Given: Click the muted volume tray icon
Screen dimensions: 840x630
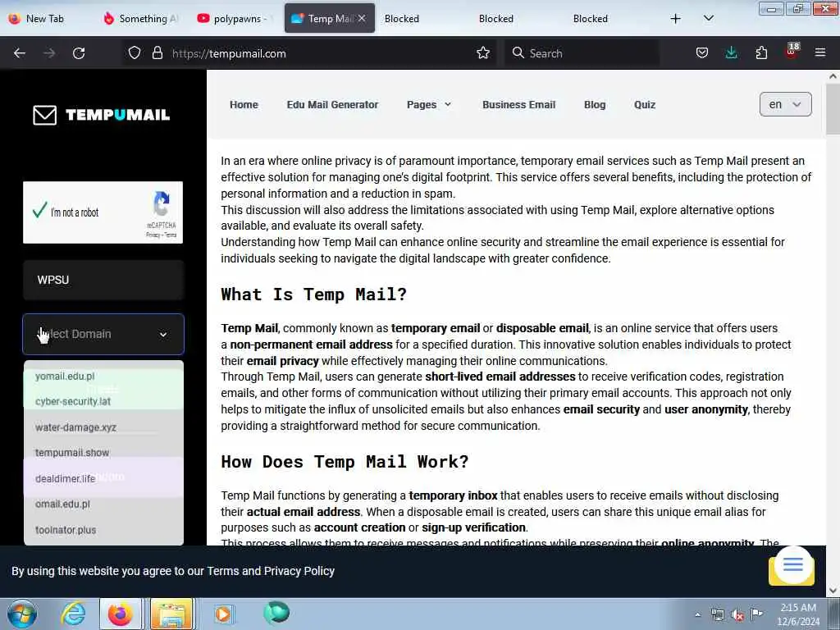Looking at the screenshot, I should (737, 615).
